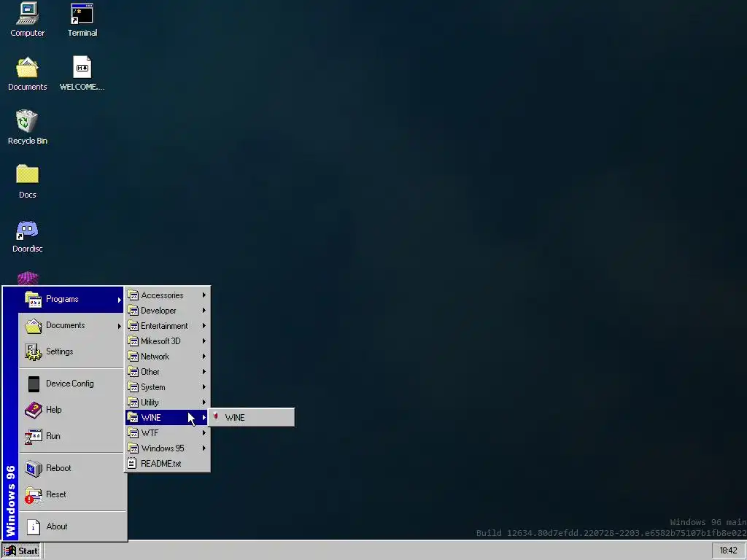Screen dimensions: 747x560
Task: Open WTF from the Programs menu
Action: [167, 433]
